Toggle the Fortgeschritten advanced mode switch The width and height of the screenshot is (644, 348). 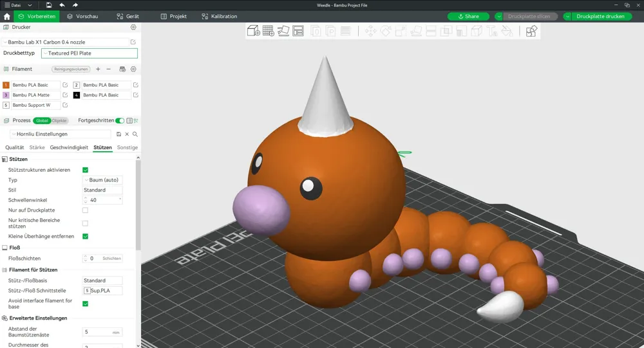[x=120, y=120]
